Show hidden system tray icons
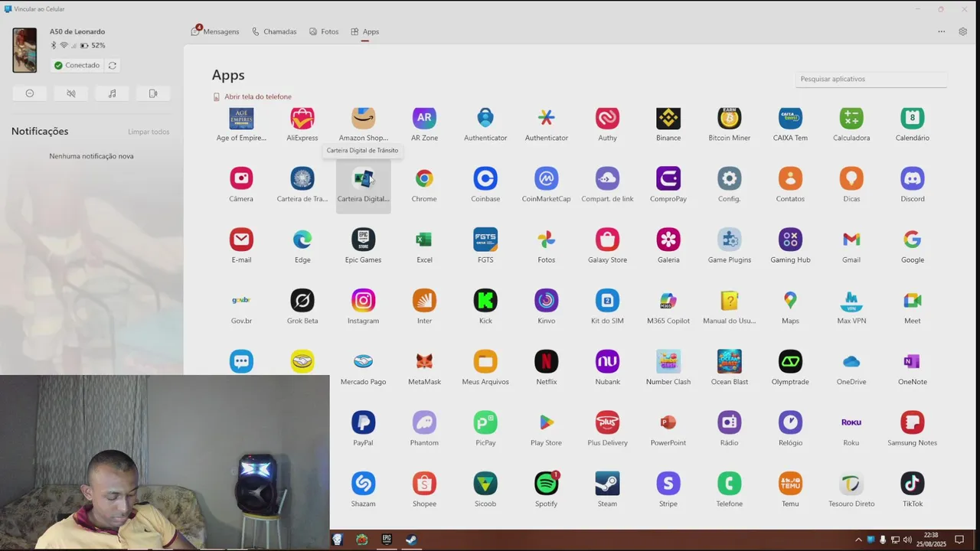The height and width of the screenshot is (551, 980). 858,540
